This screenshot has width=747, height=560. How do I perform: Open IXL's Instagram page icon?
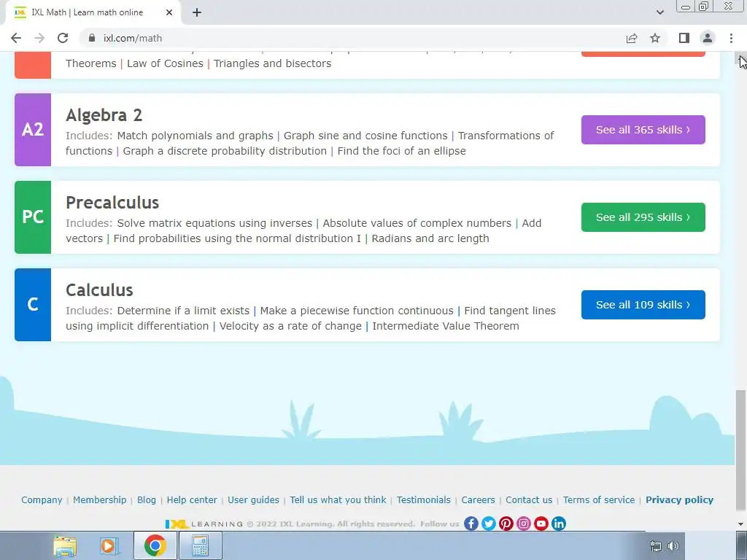pos(524,524)
